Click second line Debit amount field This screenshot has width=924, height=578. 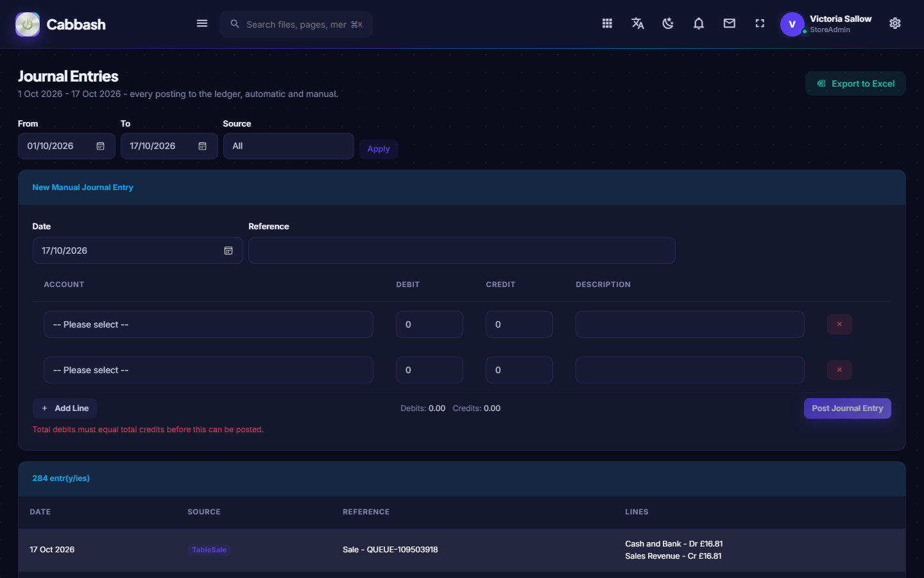429,370
